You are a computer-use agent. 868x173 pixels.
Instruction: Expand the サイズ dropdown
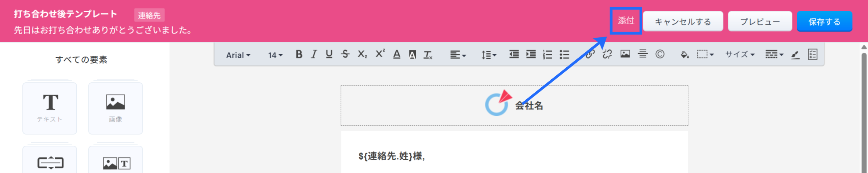(740, 55)
